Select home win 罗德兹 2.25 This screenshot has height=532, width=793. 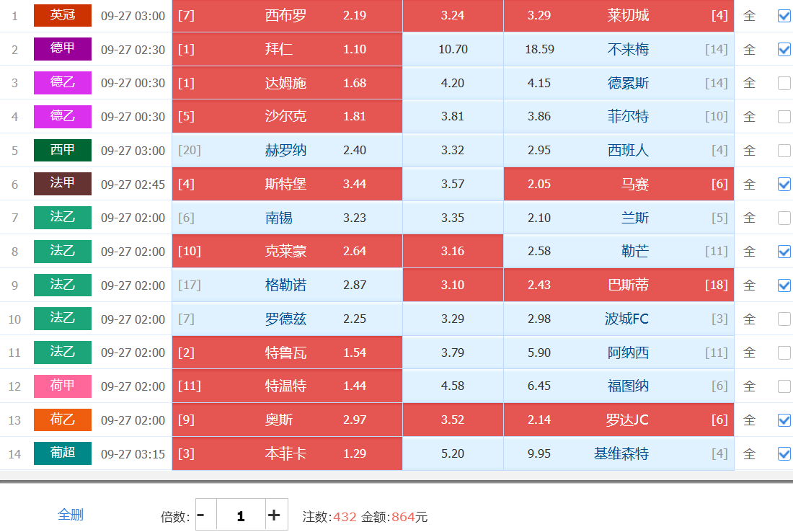click(287, 319)
